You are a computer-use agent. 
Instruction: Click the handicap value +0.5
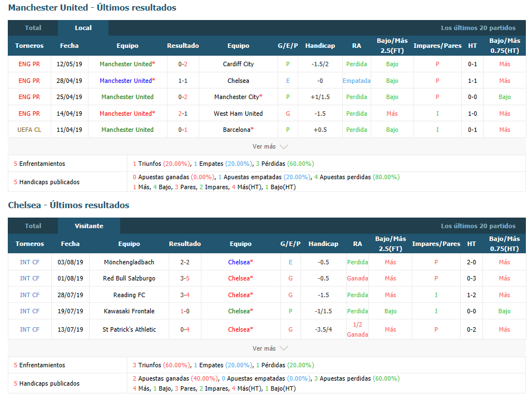click(x=320, y=130)
